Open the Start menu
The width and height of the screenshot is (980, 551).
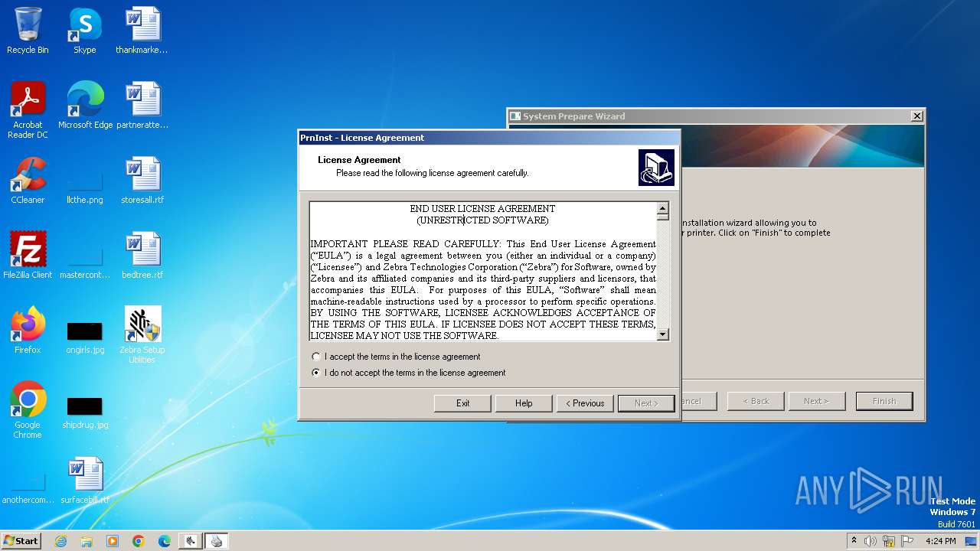pos(21,541)
